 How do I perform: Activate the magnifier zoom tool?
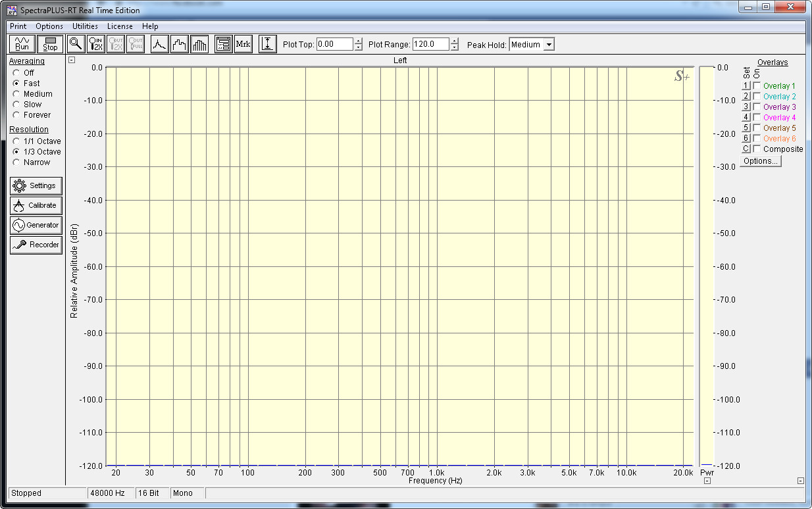pos(76,44)
